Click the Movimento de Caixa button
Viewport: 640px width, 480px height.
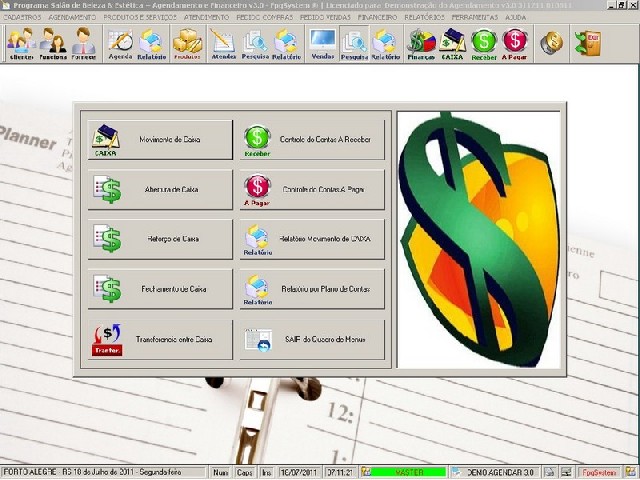click(160, 140)
